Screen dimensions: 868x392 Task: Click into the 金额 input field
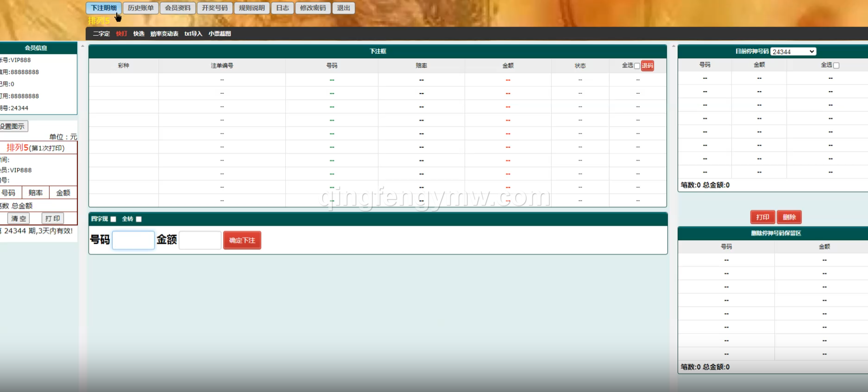click(x=200, y=240)
